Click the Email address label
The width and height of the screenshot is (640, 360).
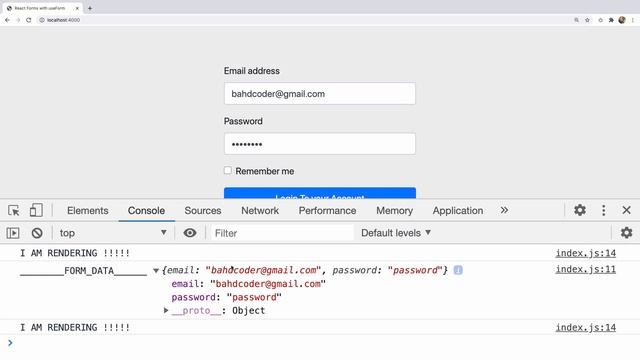pyautogui.click(x=252, y=71)
